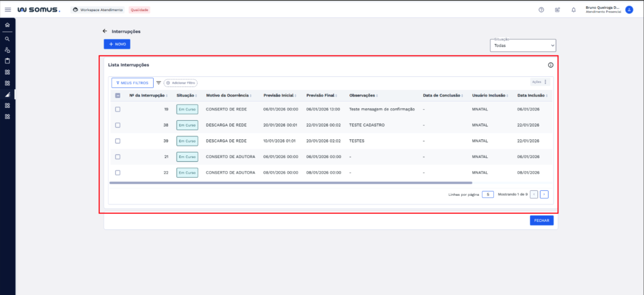The width and height of the screenshot is (644, 295).
Task: Open the hamburger menu at top left
Action: click(8, 10)
